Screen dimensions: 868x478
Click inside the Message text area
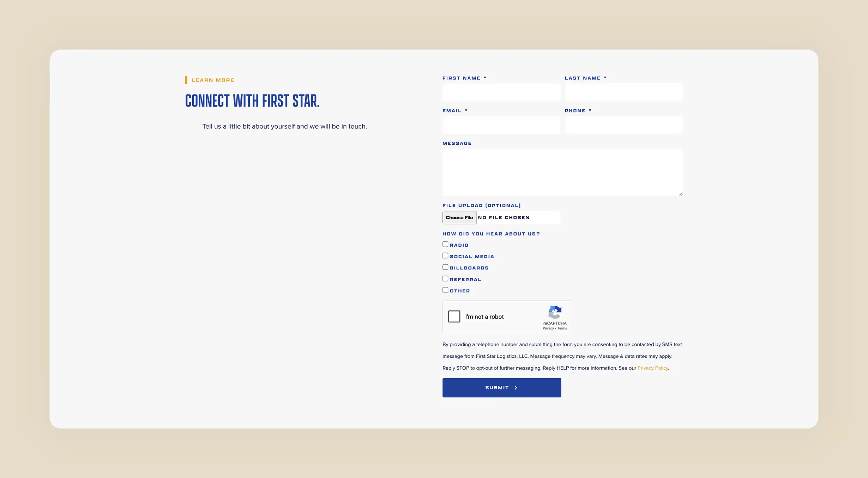coord(562,172)
